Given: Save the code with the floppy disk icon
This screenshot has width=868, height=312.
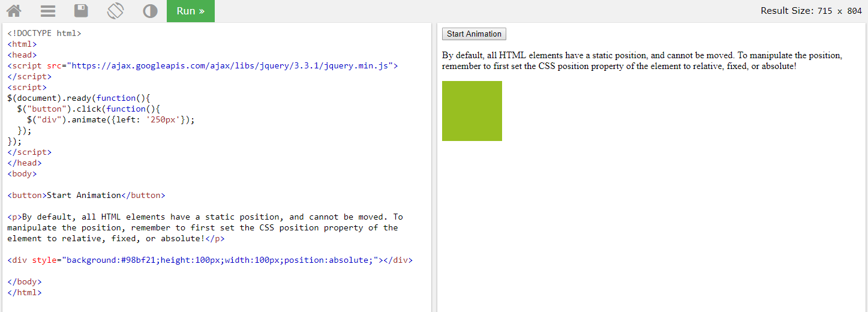Looking at the screenshot, I should point(81,11).
